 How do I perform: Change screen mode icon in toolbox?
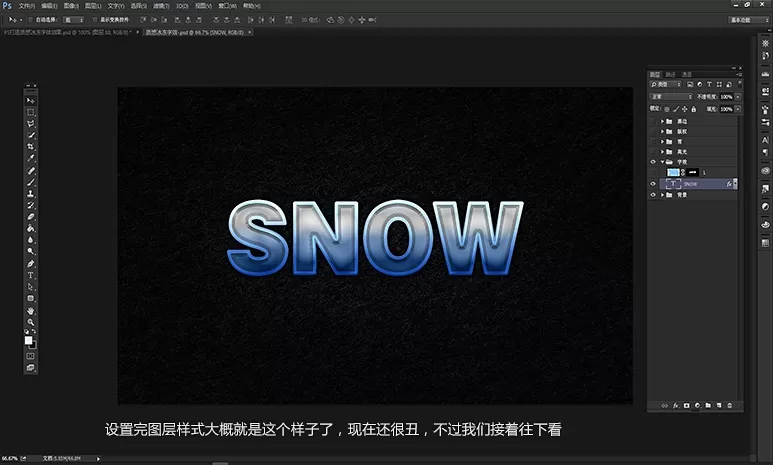(x=31, y=368)
